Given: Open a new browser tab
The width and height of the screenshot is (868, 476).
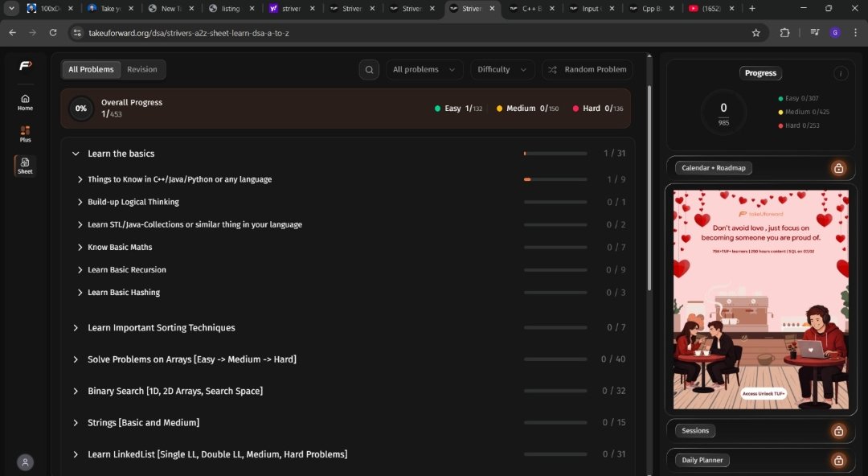Looking at the screenshot, I should pyautogui.click(x=751, y=8).
